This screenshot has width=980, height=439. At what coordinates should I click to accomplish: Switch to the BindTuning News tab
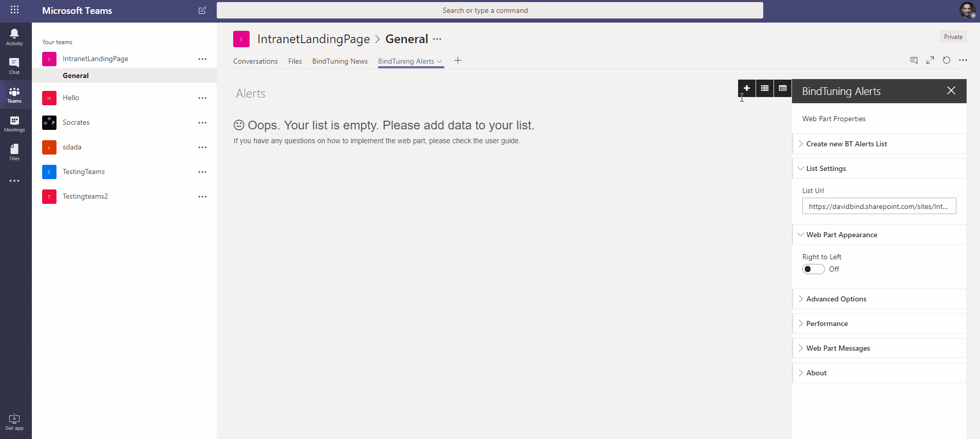[x=340, y=61]
